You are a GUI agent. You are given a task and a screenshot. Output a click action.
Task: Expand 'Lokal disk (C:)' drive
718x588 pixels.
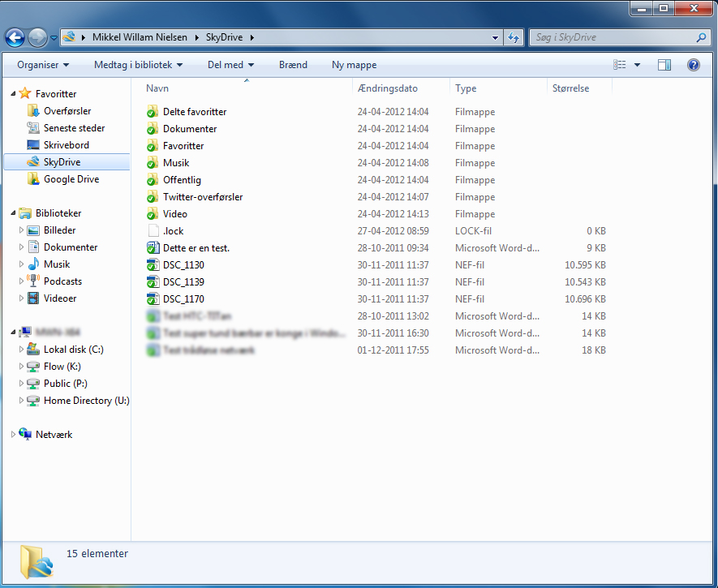pos(21,350)
